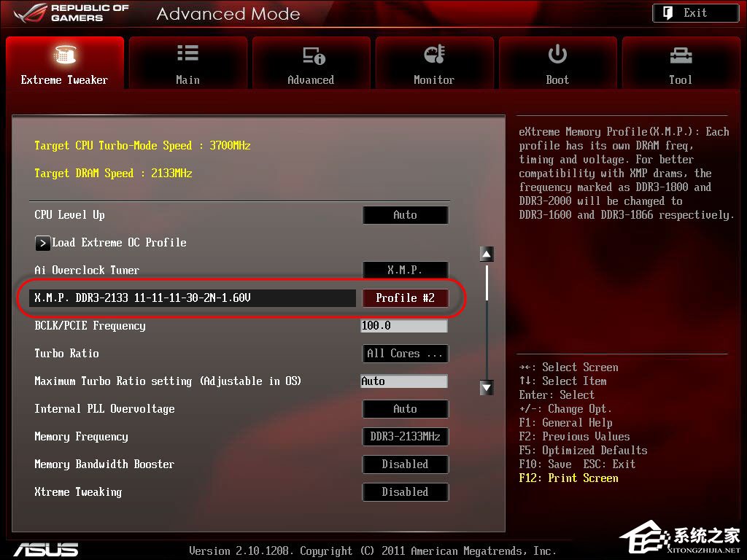Select the Maximum Turbo Ratio Auto field
This screenshot has height=560, width=747.
point(404,381)
